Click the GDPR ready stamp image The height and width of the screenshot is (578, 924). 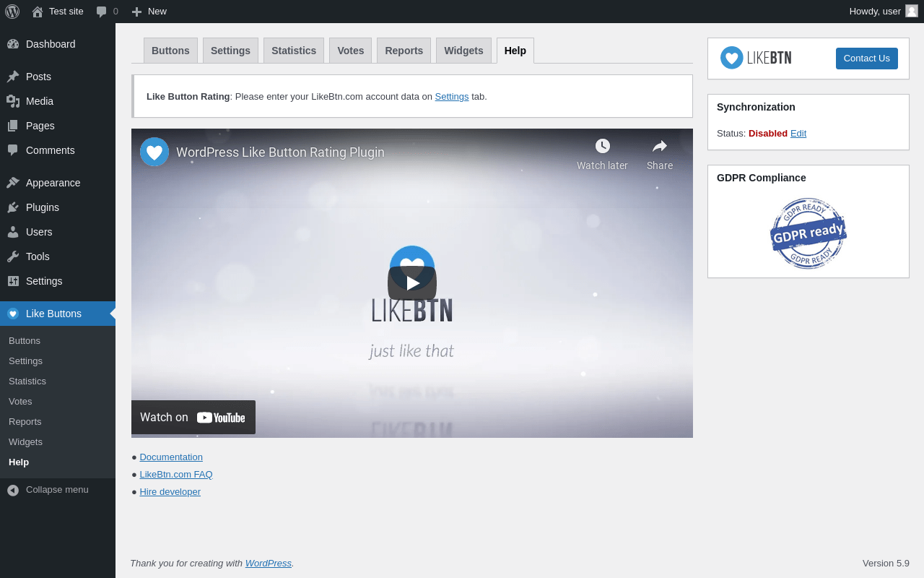point(808,233)
